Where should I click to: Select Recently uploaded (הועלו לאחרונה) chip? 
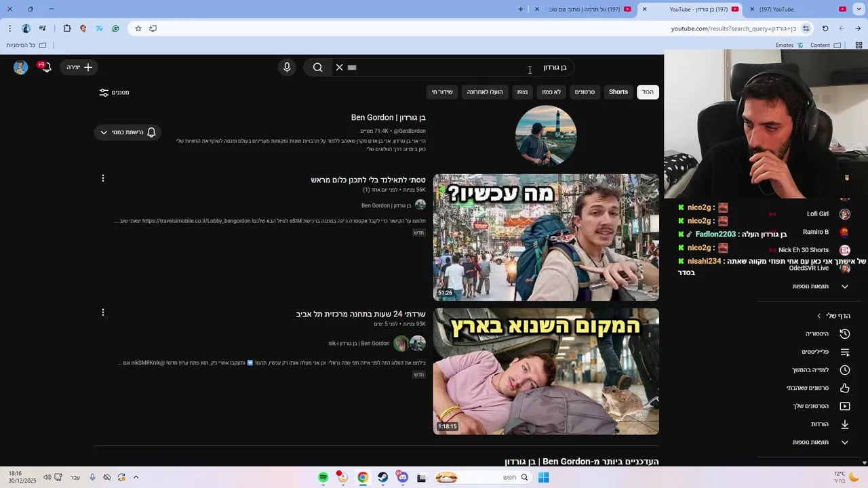[x=485, y=92]
